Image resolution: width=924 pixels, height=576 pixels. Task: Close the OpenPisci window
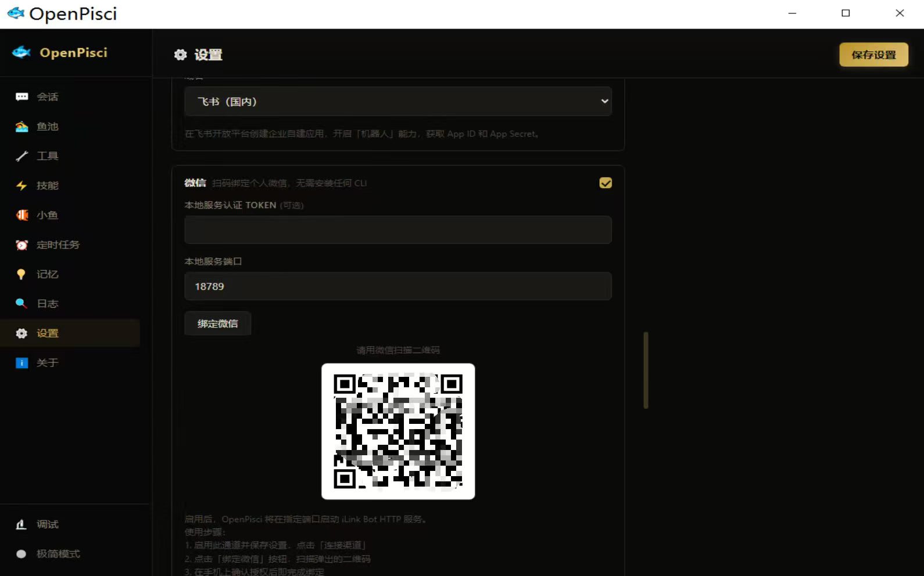[x=900, y=13]
